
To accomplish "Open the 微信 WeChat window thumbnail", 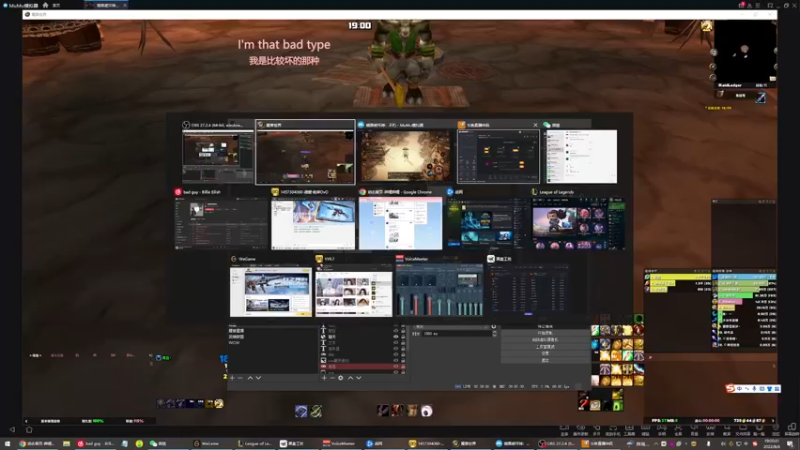I will [581, 156].
